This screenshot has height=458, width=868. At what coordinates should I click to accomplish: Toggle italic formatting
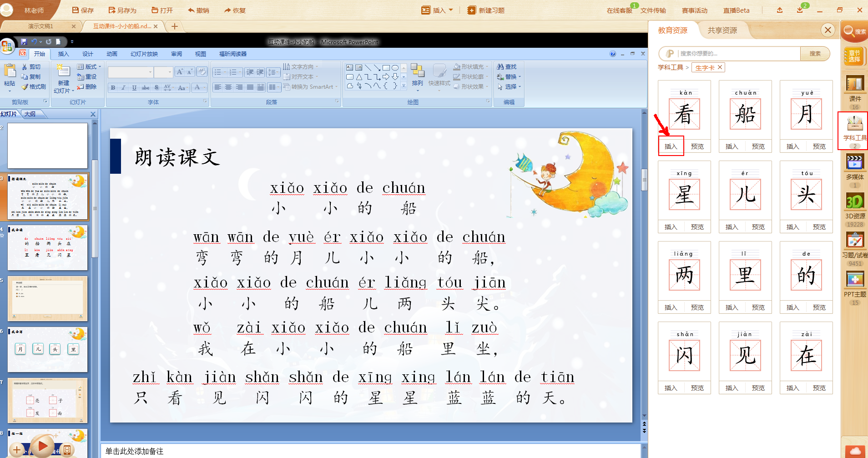pyautogui.click(x=123, y=88)
